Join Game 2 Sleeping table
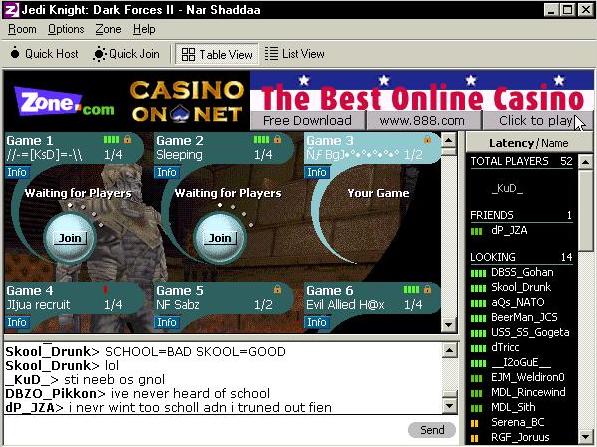This screenshot has width=597, height=447. 220,238
